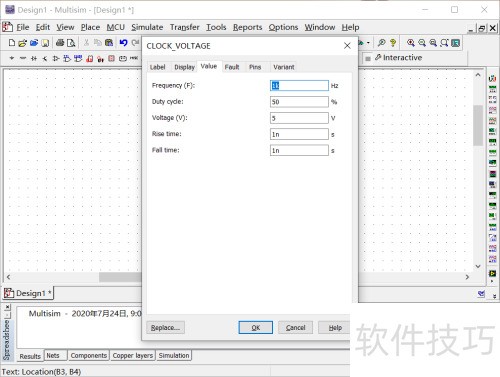Place a CMOS component icon
Viewport: 500px width, 377px height.
click(78, 58)
